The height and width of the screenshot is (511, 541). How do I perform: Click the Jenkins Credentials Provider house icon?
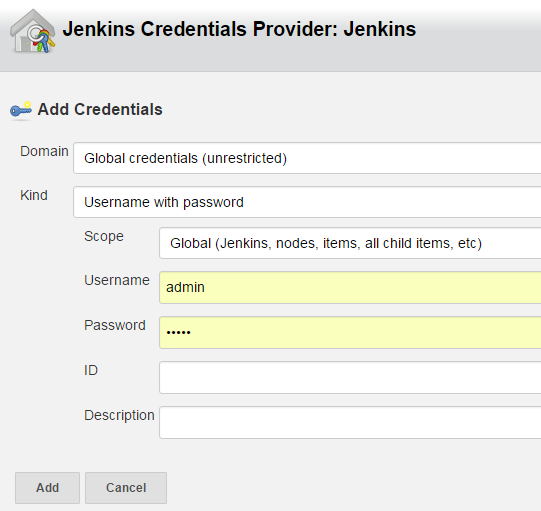pos(33,31)
